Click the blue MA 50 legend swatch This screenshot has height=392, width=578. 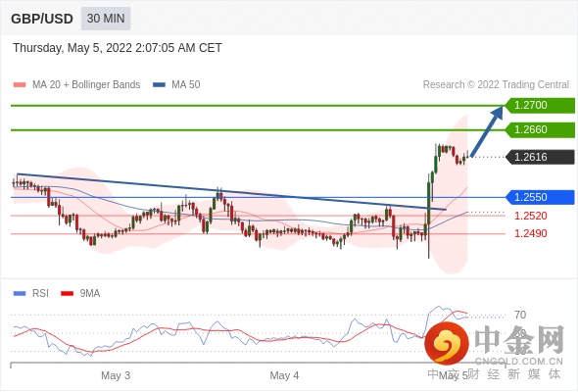pyautogui.click(x=160, y=85)
